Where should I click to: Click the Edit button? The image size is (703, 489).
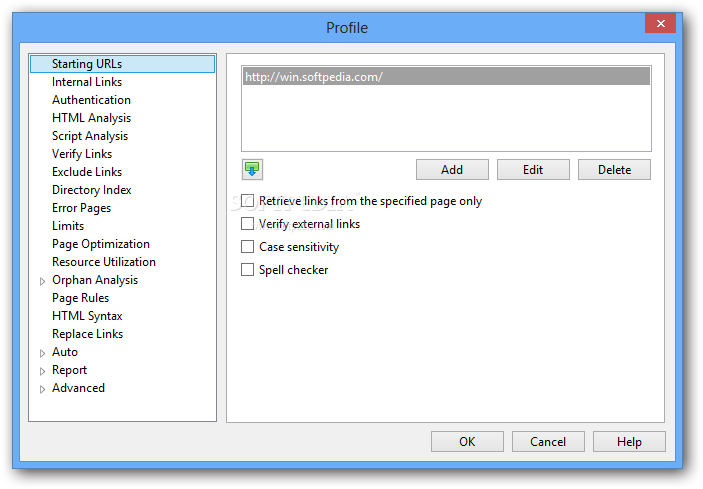pos(533,169)
